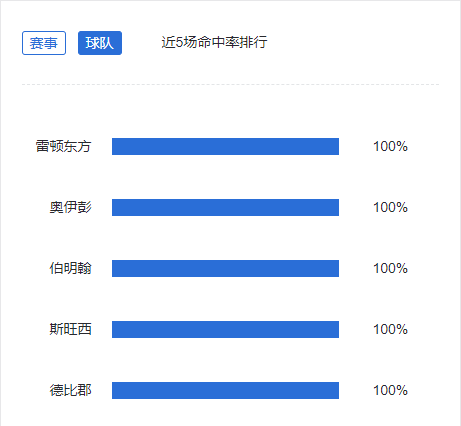Click the blue bar for 伯明翰
This screenshot has height=426, width=461.
pos(225,268)
